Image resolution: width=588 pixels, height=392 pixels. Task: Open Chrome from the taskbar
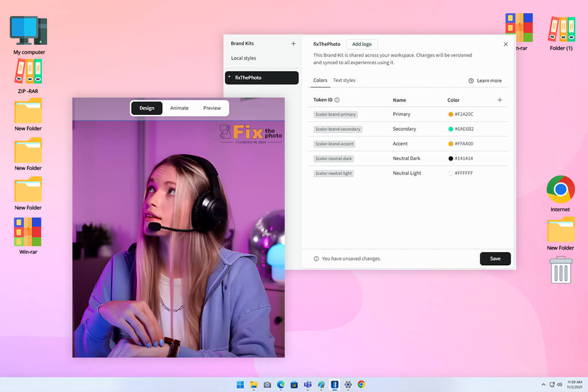pyautogui.click(x=362, y=385)
